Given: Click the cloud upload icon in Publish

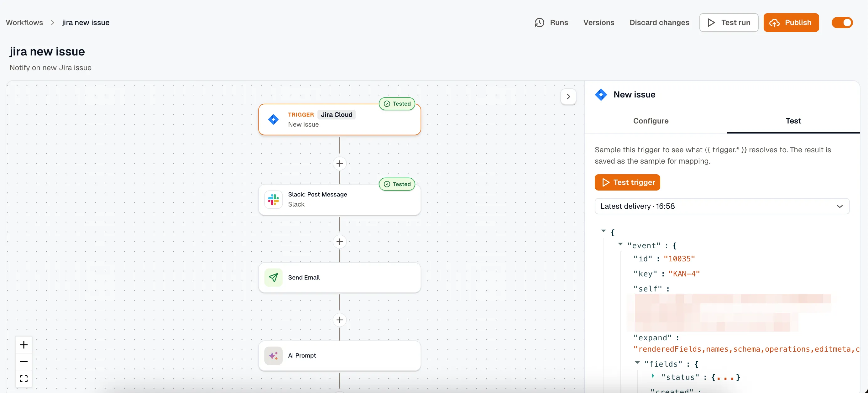Looking at the screenshot, I should point(774,23).
